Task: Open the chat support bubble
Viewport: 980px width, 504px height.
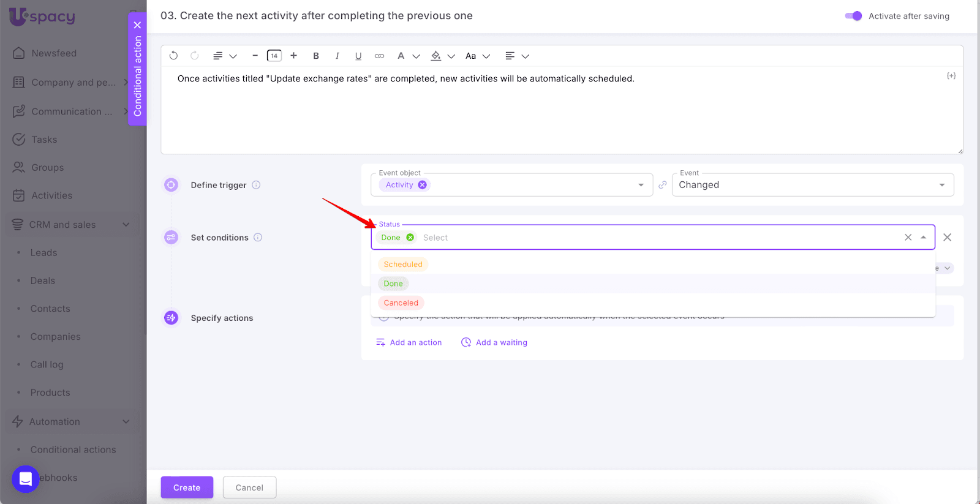Action: [x=26, y=479]
